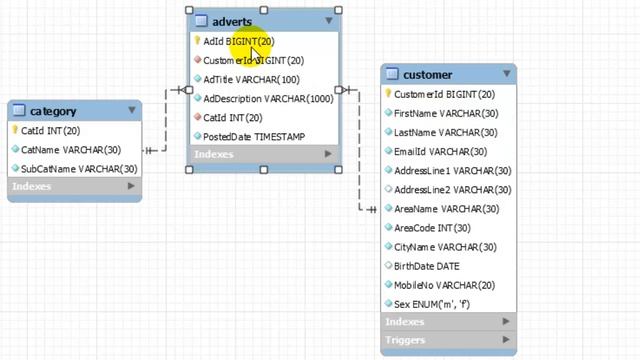
Task: Click the adverts table icon
Action: pyautogui.click(x=201, y=20)
